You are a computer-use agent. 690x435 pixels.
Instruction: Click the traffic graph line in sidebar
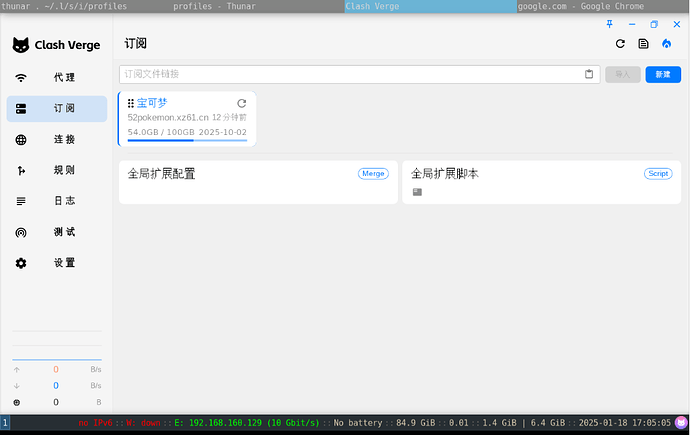pos(57,360)
